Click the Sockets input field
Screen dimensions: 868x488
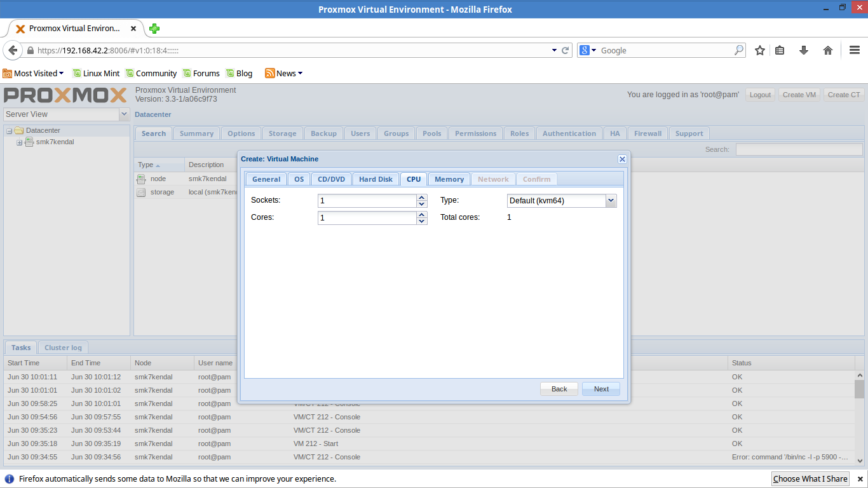pos(367,201)
